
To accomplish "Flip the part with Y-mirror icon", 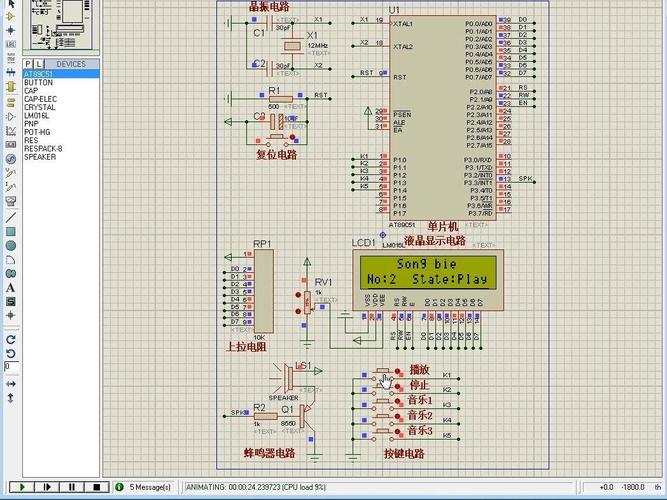I will [x=10, y=395].
